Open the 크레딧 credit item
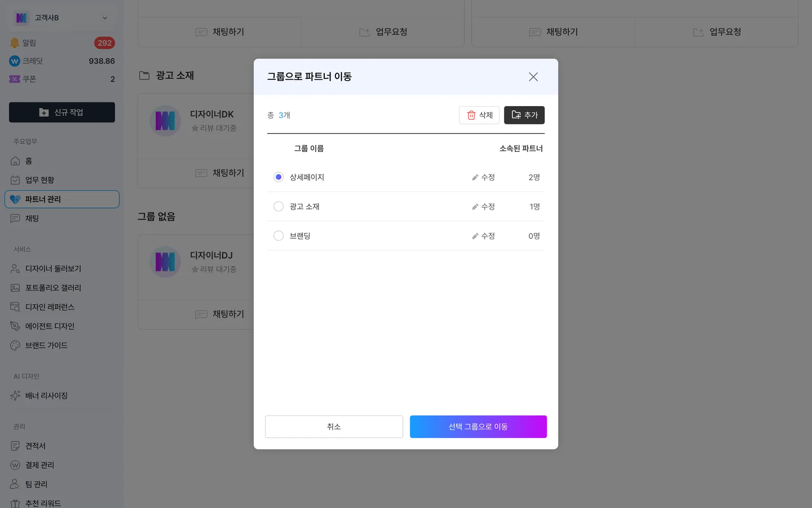812x508 pixels. click(x=62, y=61)
